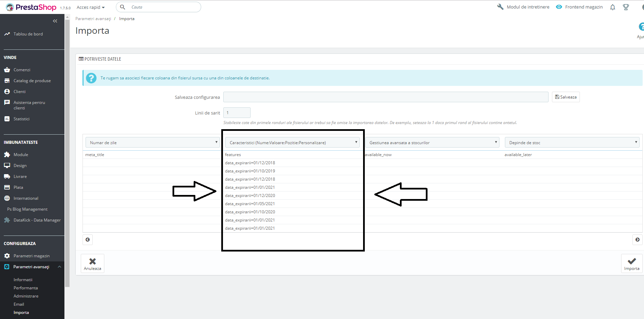Click the available_now cell
Viewport: 644px width, 319px height.
[433, 155]
